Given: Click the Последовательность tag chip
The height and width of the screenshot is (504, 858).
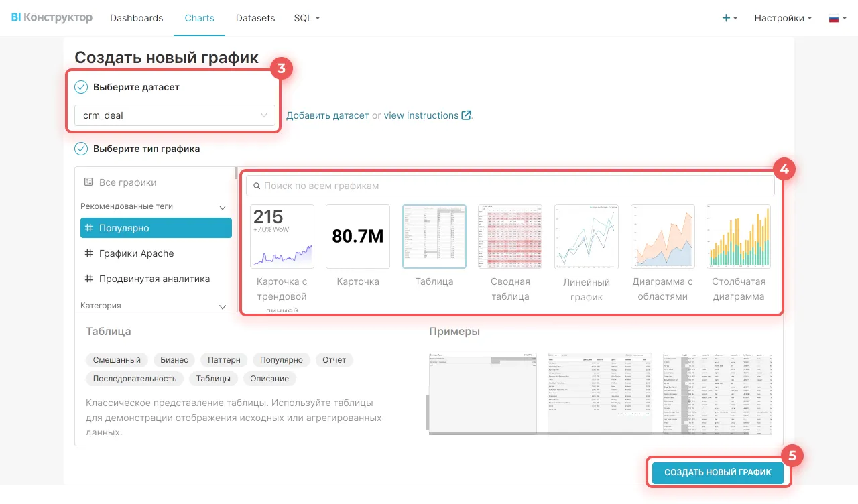Looking at the screenshot, I should click(135, 379).
